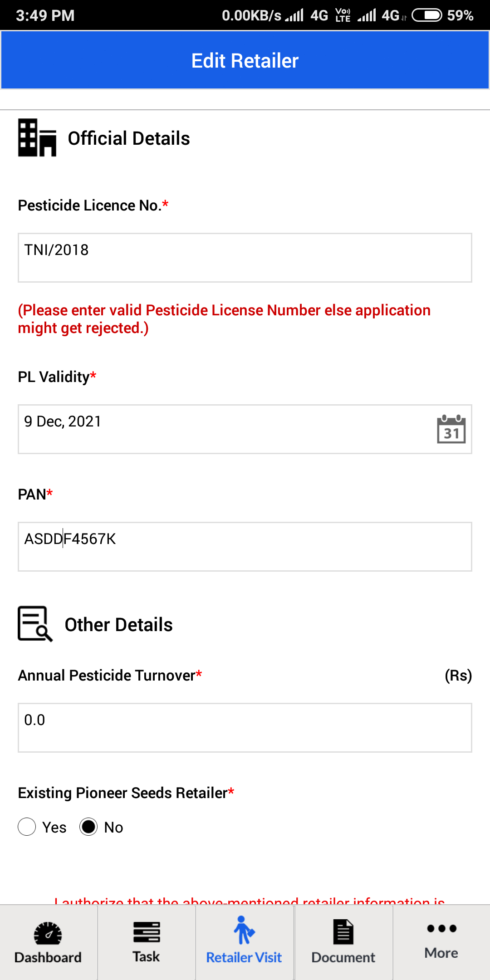Select No for Existing Pioneer Seeds Retailer

click(88, 827)
